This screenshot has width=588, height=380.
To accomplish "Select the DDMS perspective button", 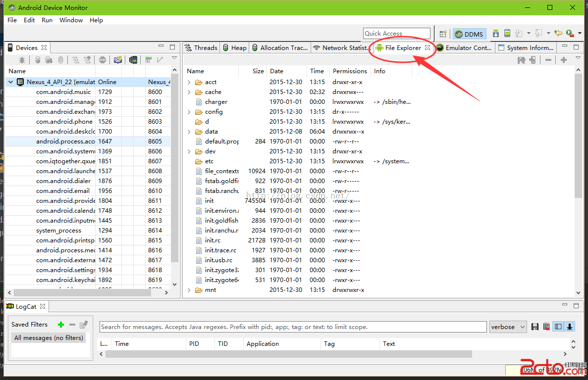I will [470, 34].
